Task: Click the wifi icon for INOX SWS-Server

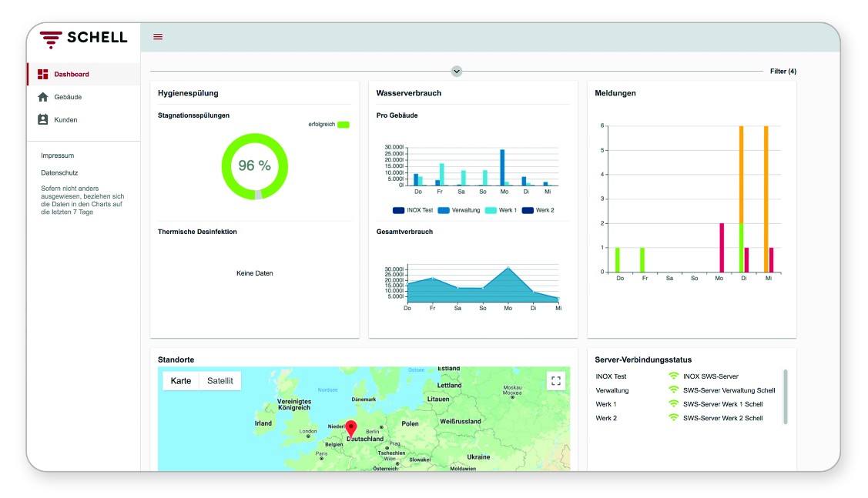Action: pyautogui.click(x=674, y=376)
